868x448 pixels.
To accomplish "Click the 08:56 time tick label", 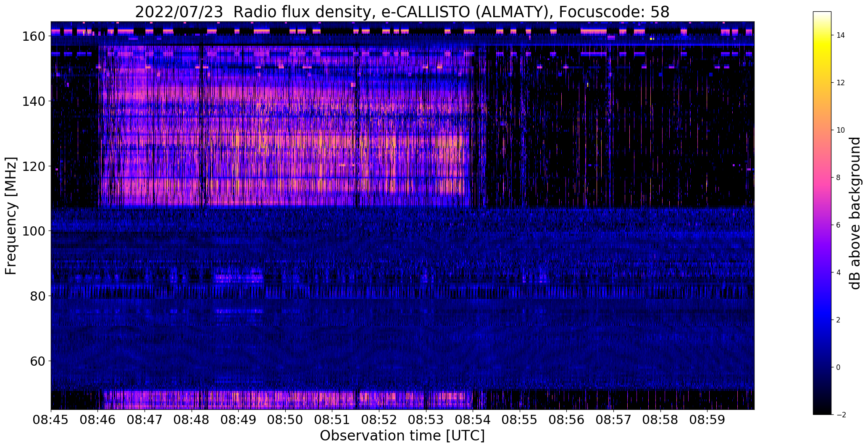I will (567, 419).
